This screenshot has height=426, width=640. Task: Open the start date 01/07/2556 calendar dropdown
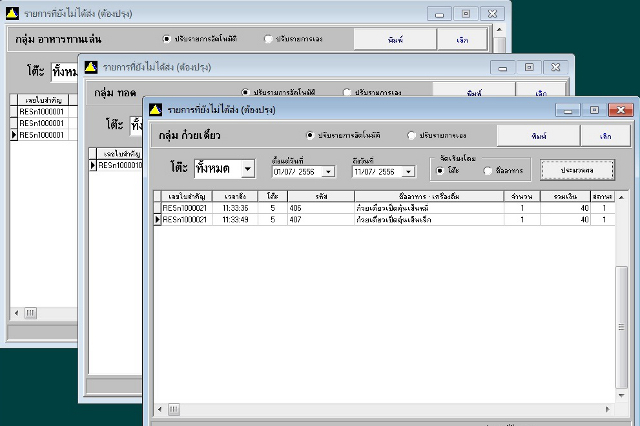pyautogui.click(x=328, y=172)
